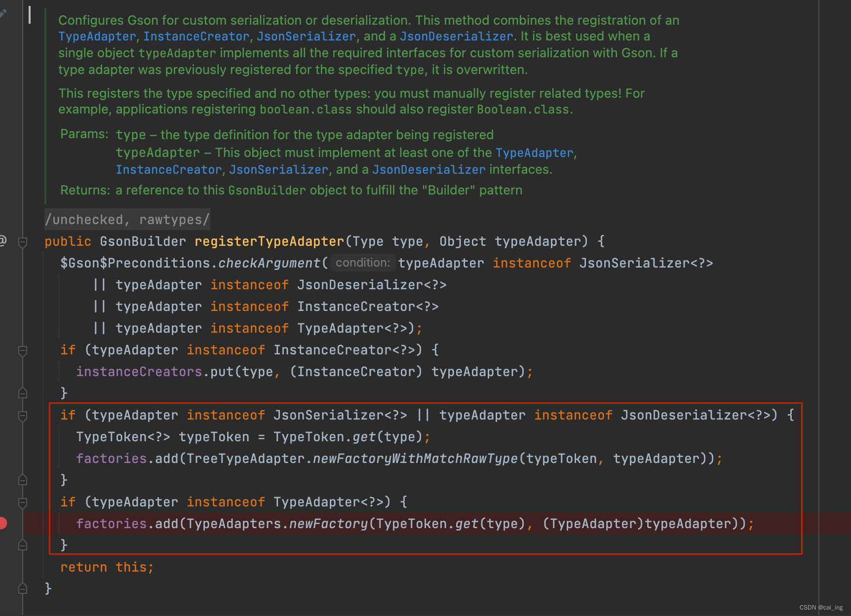The height and width of the screenshot is (616, 851).
Task: Open TypeAdapter link in Params section
Action: [x=535, y=153]
